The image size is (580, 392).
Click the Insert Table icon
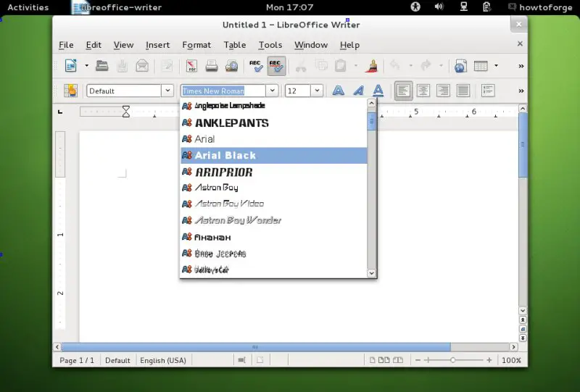click(481, 66)
